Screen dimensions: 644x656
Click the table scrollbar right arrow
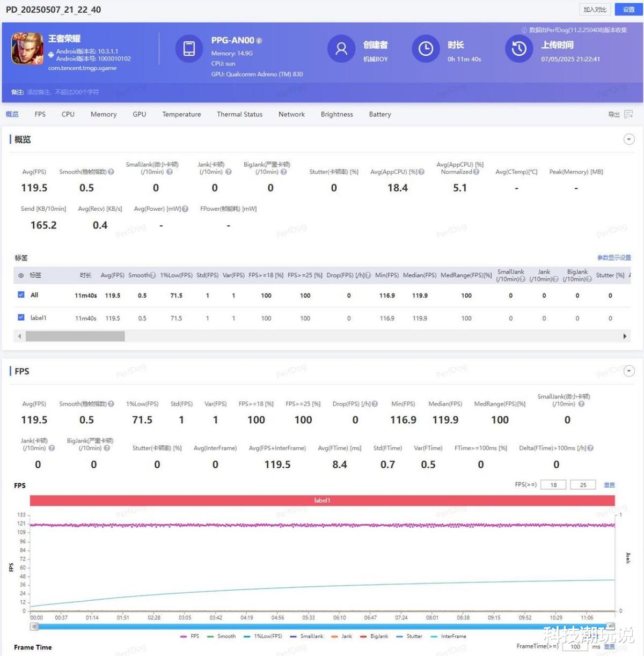point(625,336)
